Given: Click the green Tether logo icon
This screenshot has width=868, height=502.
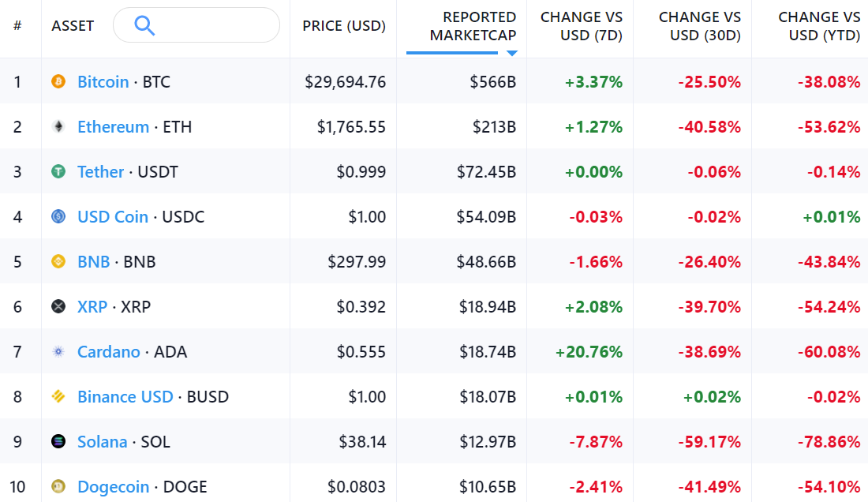Looking at the screenshot, I should click(58, 171).
